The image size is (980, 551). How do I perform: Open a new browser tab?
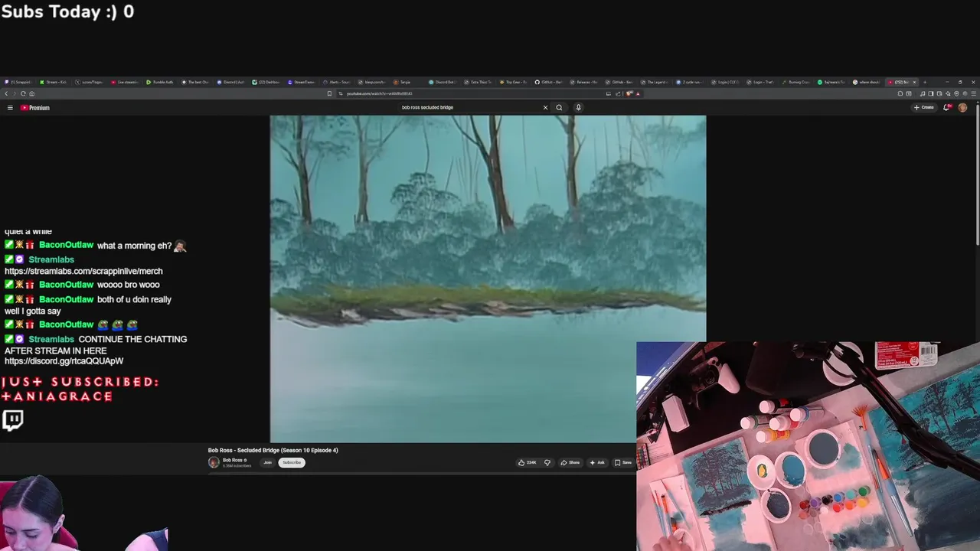pos(925,82)
